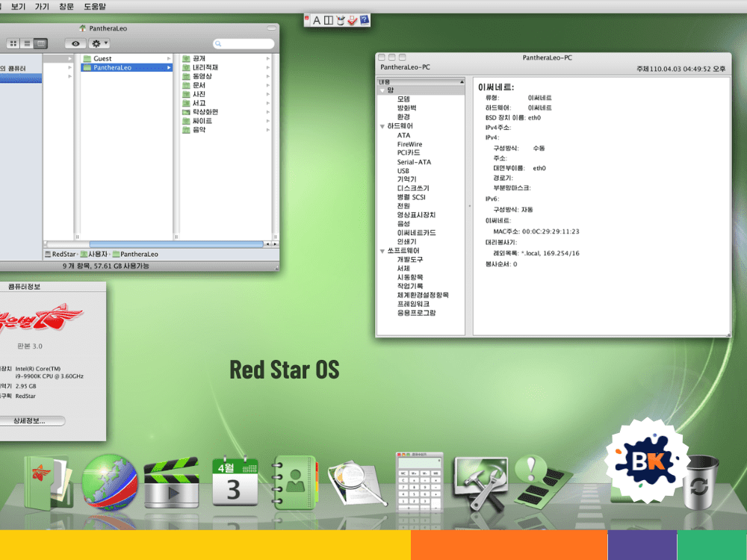
Task: Launch the calculator from the dock
Action: [419, 482]
